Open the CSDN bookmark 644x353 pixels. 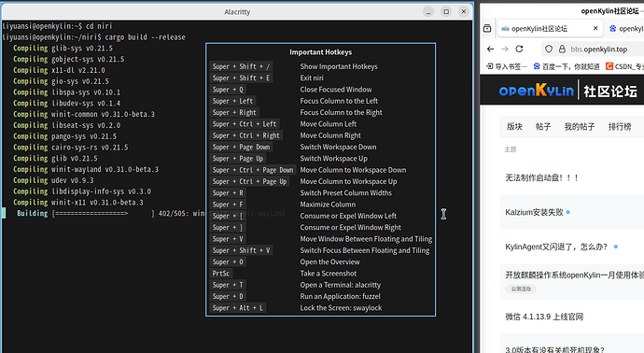tap(624, 66)
